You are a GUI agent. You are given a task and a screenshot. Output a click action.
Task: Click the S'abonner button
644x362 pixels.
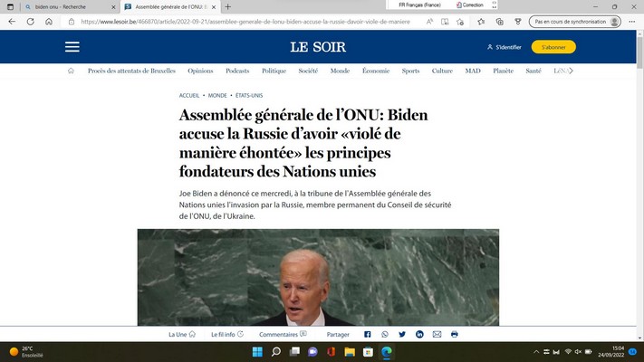coord(553,47)
